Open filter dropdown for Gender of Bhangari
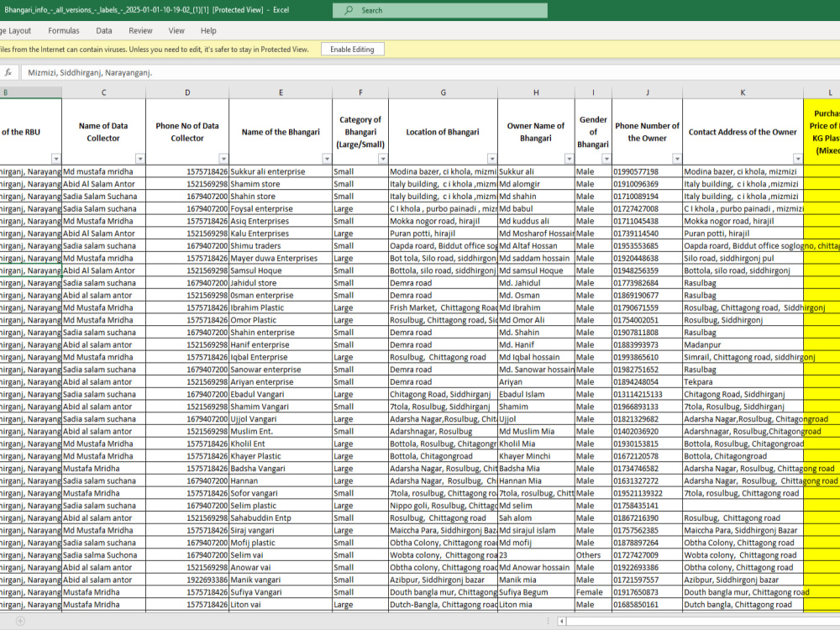 (606, 159)
